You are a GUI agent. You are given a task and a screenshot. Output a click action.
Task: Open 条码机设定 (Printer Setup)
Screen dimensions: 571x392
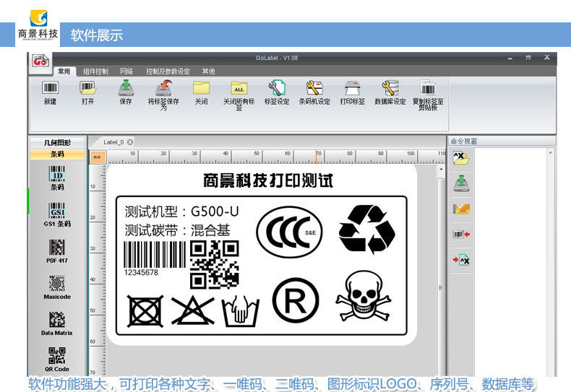314,87
